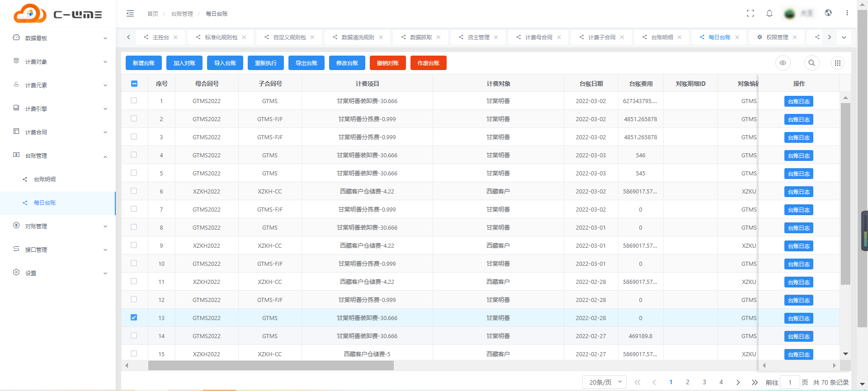Jump to last page double arrow
The height and width of the screenshot is (391, 868).
tap(755, 382)
